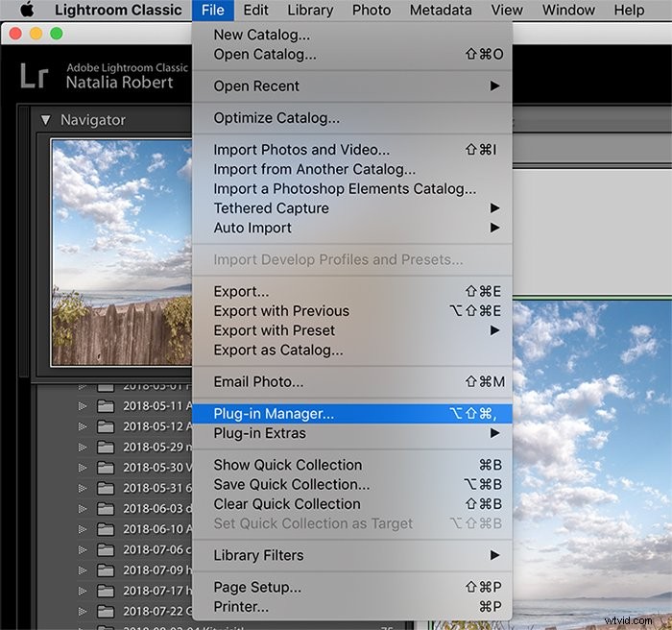Choose Import from Another Catalog...
This screenshot has width=672, height=630.
(352, 169)
